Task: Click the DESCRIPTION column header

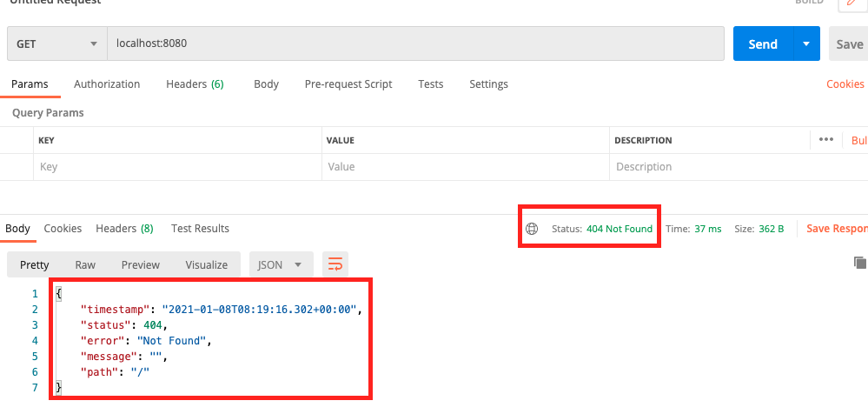Action: tap(643, 140)
